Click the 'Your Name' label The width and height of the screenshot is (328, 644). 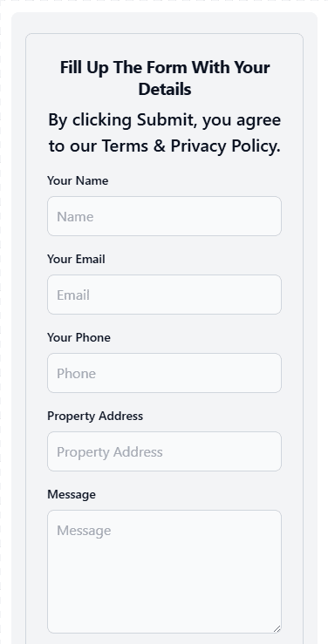[x=78, y=180]
